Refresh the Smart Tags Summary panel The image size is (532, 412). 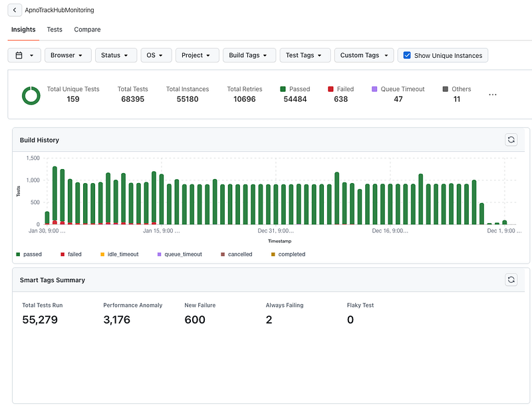coord(511,280)
